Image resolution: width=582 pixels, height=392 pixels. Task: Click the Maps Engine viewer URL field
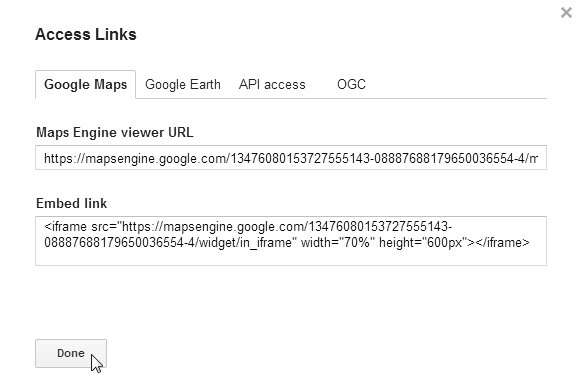(291, 158)
